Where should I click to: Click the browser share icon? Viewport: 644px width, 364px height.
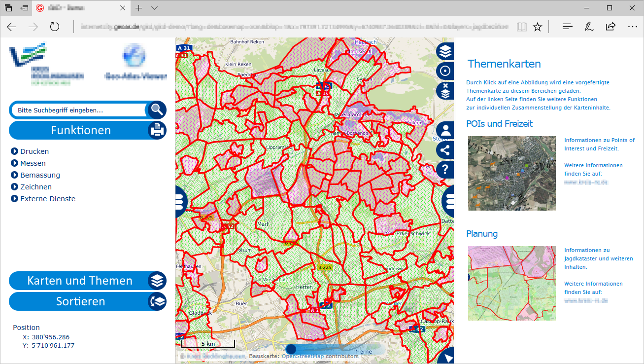click(x=610, y=27)
